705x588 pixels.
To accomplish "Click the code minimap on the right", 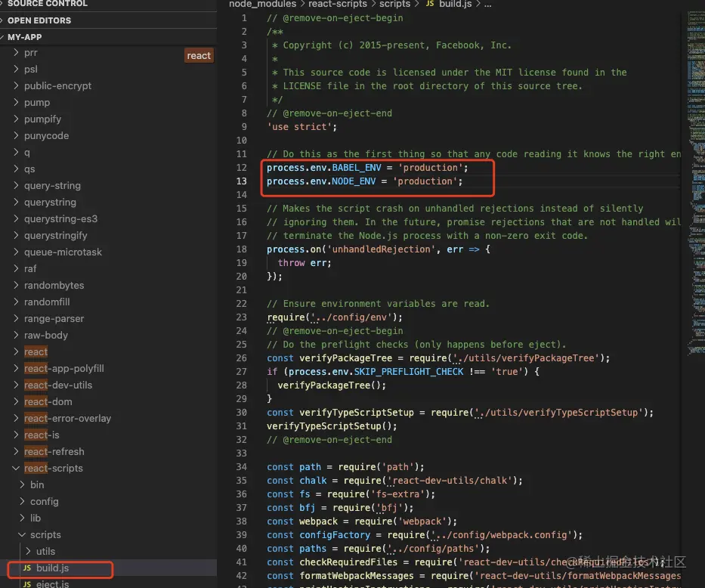I will (696, 184).
